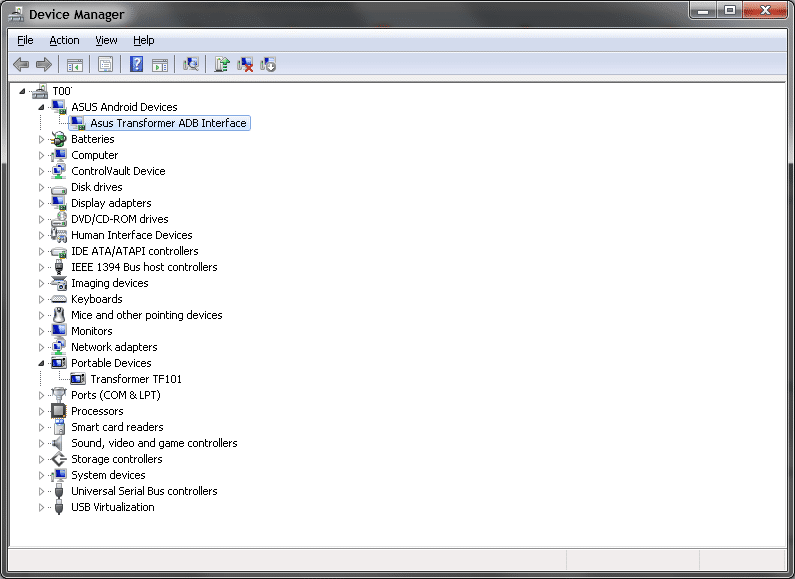This screenshot has height=579, width=795.
Task: Click the Forward arrow toolbar icon
Action: 44,64
